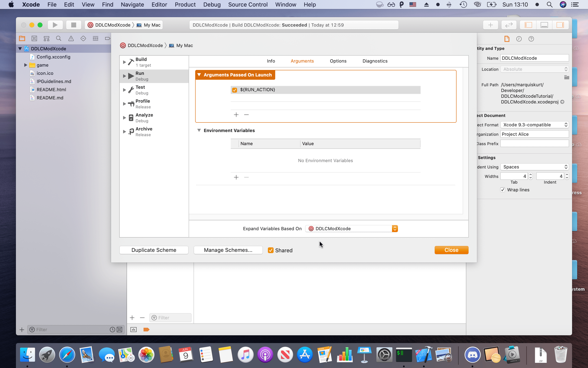Toggle source-control status filter icon
Image resolution: width=588 pixels, height=368 pixels.
119,330
